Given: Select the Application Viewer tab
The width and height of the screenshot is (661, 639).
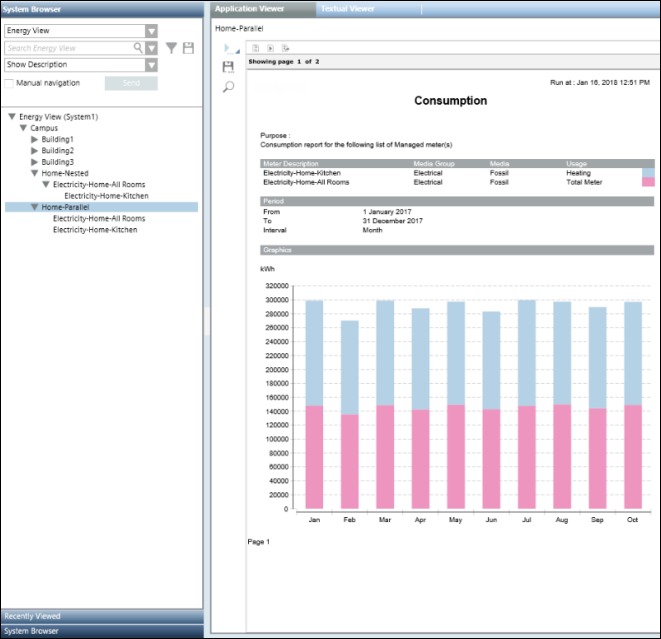Looking at the screenshot, I should [x=249, y=8].
